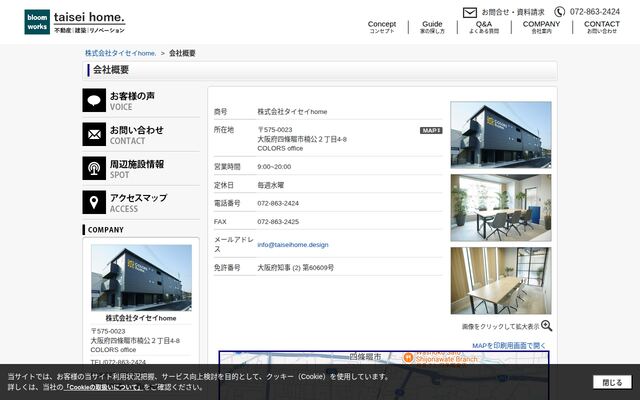The height and width of the screenshot is (400, 640).
Task: Select company name 株式会社タイセイhome in table
Action: (x=292, y=111)
